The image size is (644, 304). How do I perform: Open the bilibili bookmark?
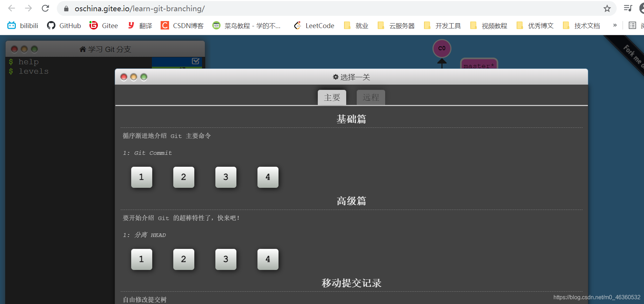click(23, 26)
